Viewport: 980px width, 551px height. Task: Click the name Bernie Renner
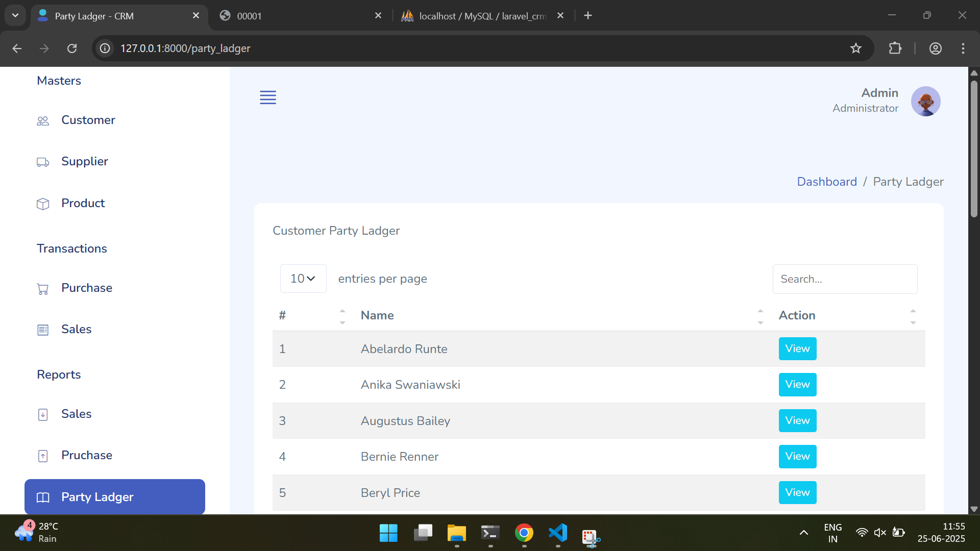click(400, 457)
